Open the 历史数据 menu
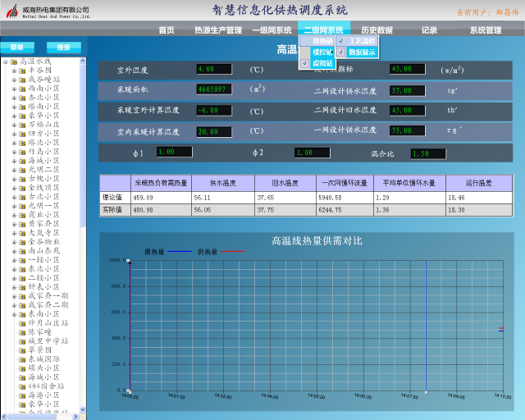This screenshot has height=420, width=525. pyautogui.click(x=377, y=30)
